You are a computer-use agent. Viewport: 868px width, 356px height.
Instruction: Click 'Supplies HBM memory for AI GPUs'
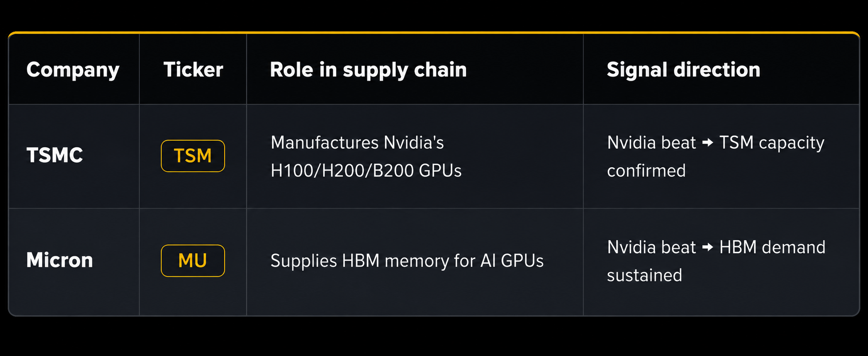pos(407,261)
